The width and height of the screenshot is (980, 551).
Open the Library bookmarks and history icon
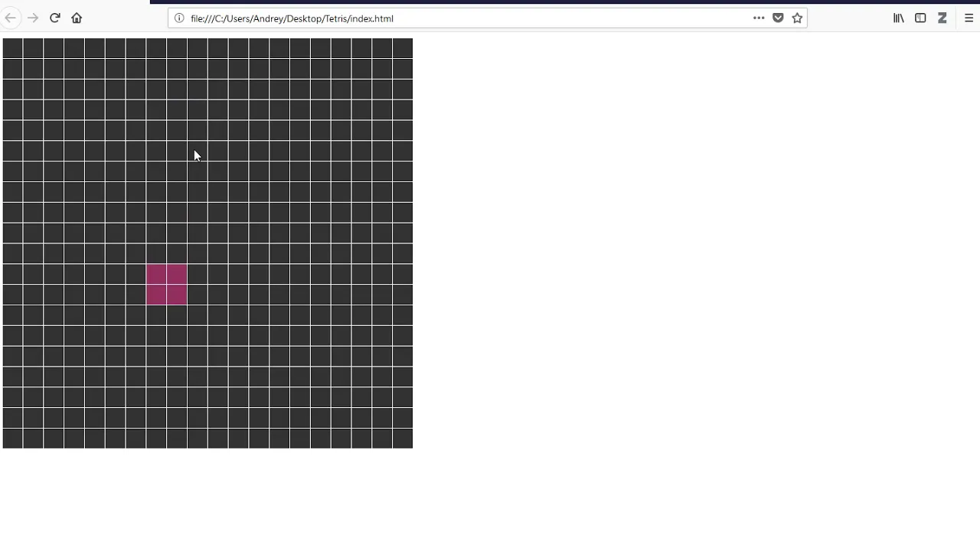pos(899,18)
